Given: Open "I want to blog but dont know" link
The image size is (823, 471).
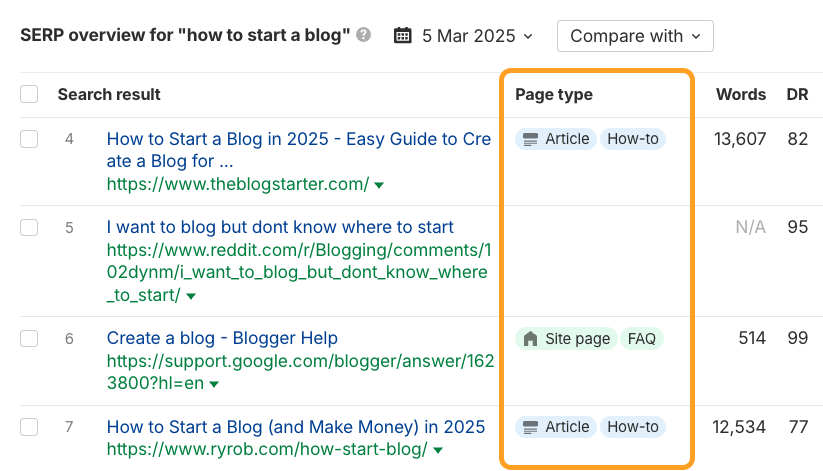Looking at the screenshot, I should [280, 228].
